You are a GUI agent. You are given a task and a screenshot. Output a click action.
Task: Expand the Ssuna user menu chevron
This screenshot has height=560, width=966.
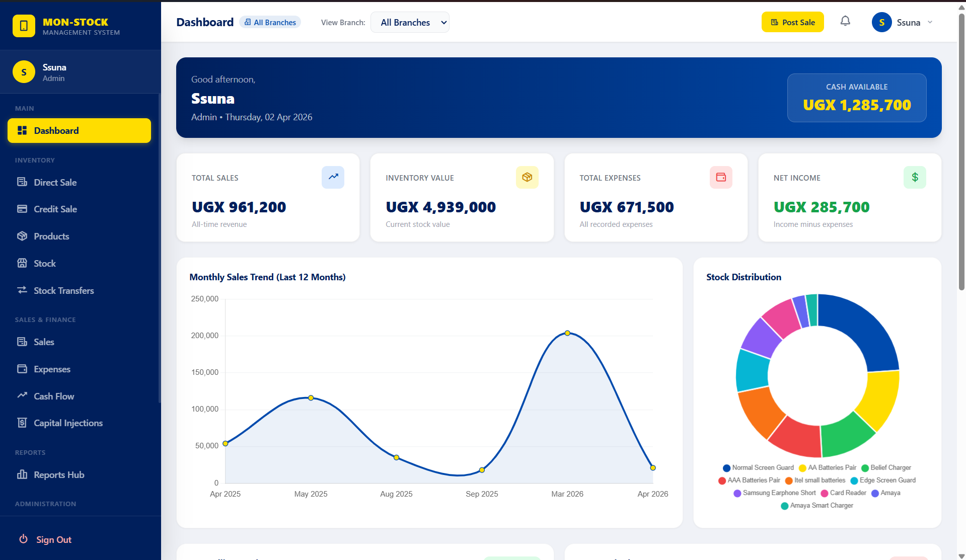click(x=930, y=22)
